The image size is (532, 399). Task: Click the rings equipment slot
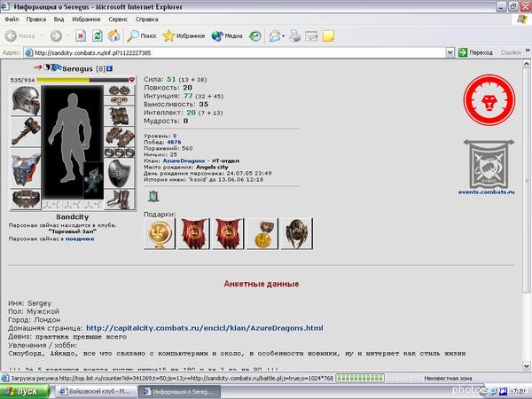click(x=120, y=153)
